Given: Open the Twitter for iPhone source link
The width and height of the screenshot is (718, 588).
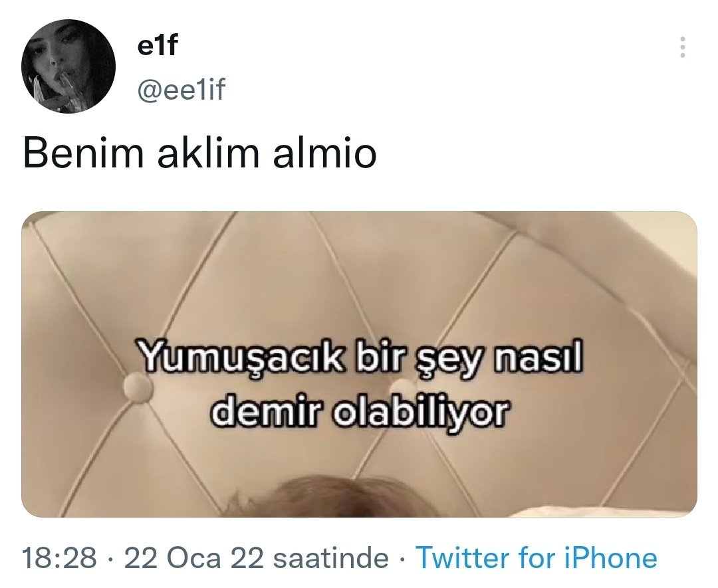Looking at the screenshot, I should [x=536, y=558].
